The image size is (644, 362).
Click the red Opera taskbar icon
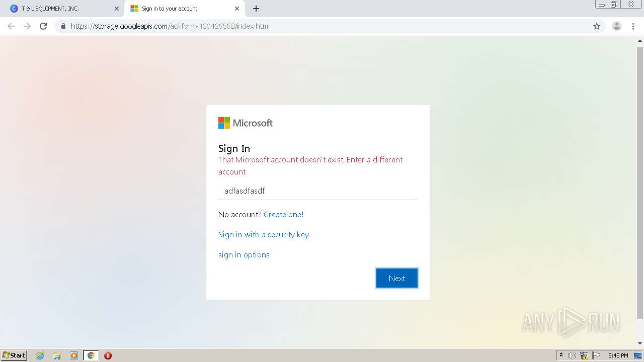108,355
